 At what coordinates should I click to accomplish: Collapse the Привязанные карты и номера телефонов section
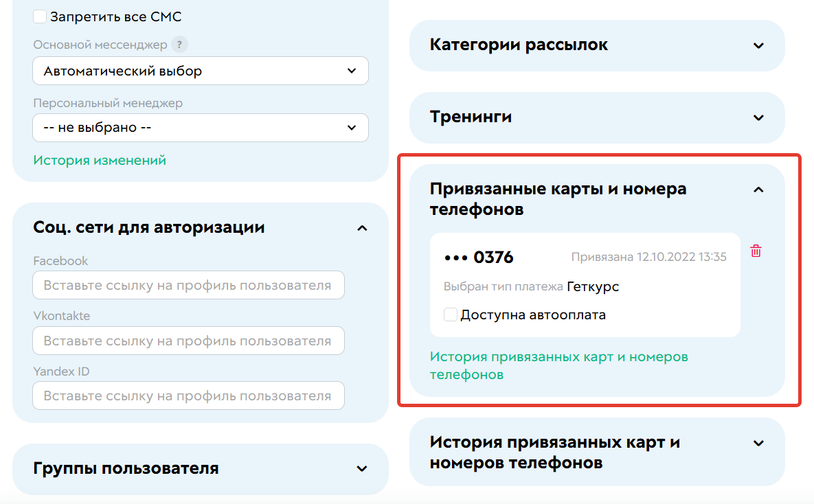click(758, 190)
